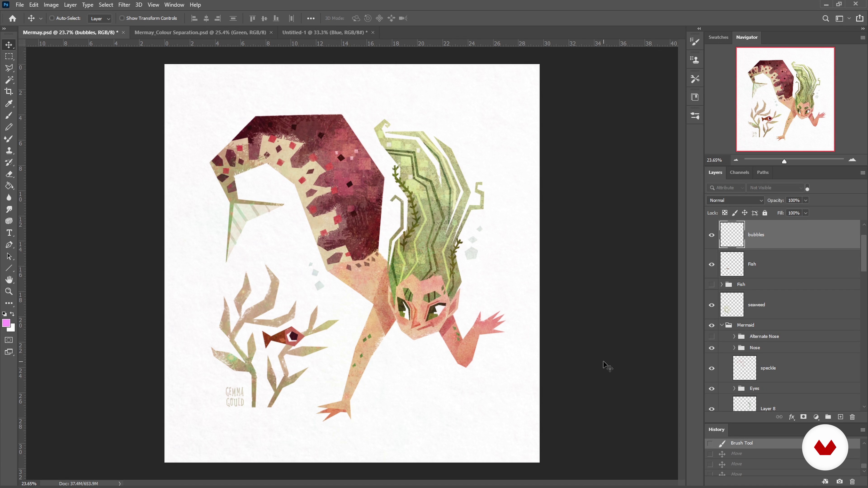This screenshot has height=488, width=868.
Task: Select the Zoom tool
Action: coord(9,292)
